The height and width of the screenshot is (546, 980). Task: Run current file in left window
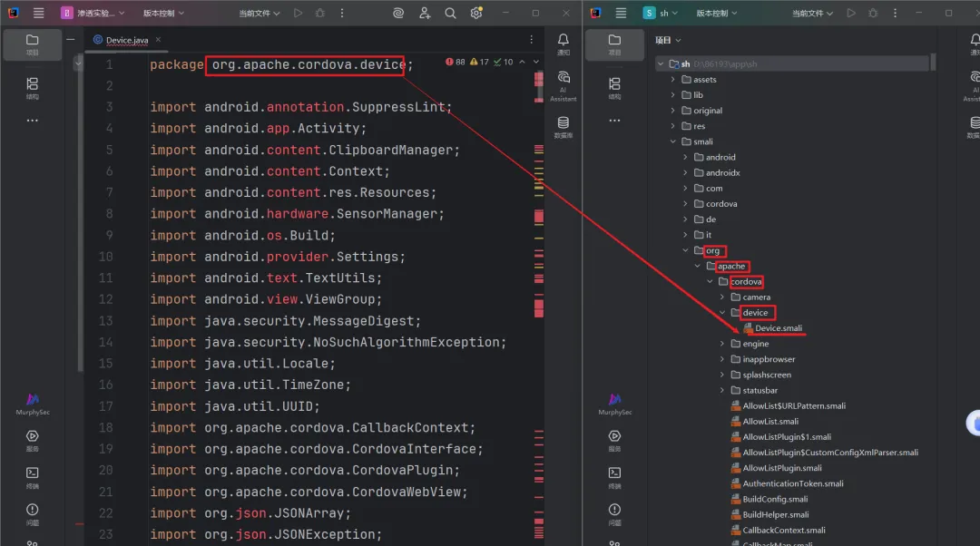coord(299,13)
